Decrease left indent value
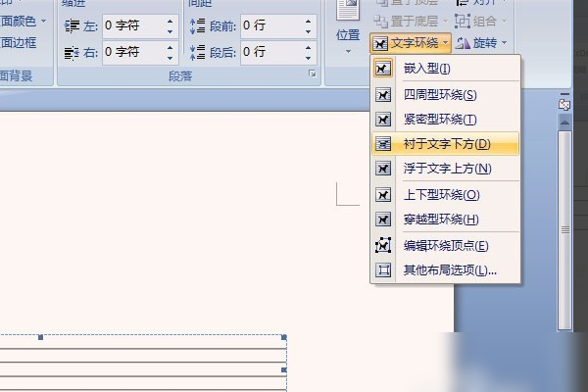The height and width of the screenshot is (392, 588). tap(171, 32)
